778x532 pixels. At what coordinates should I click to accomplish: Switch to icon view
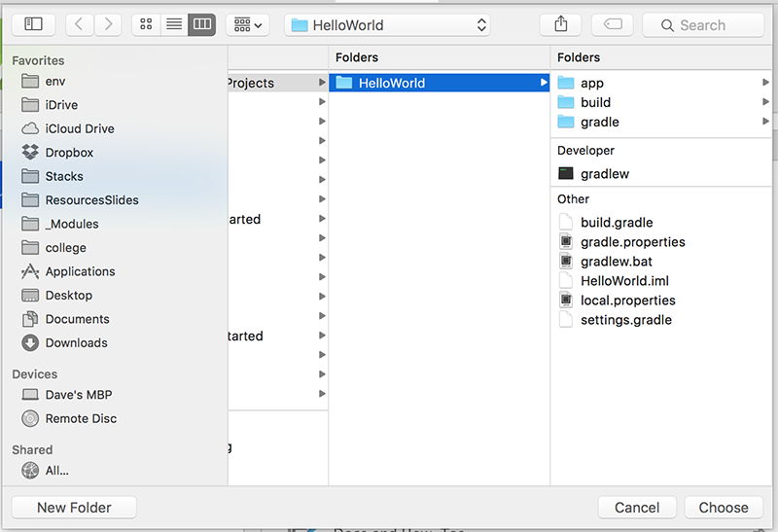[146, 24]
